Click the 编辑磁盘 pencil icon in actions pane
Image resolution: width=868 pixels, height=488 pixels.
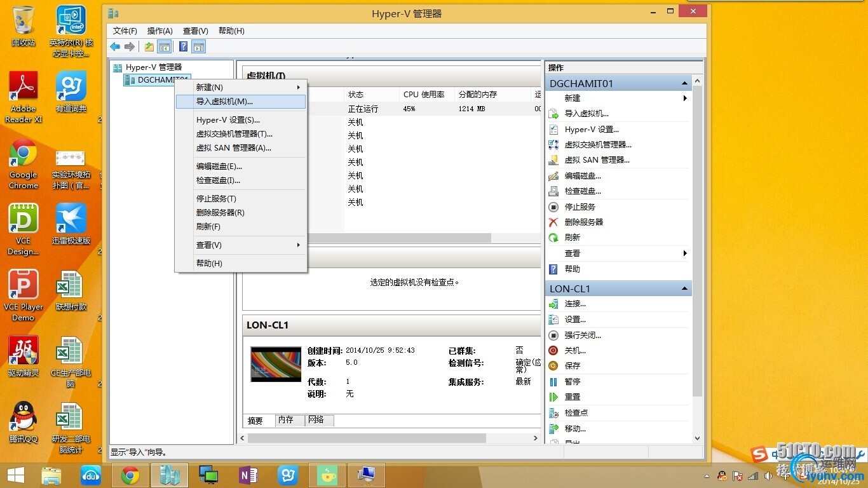click(x=553, y=176)
